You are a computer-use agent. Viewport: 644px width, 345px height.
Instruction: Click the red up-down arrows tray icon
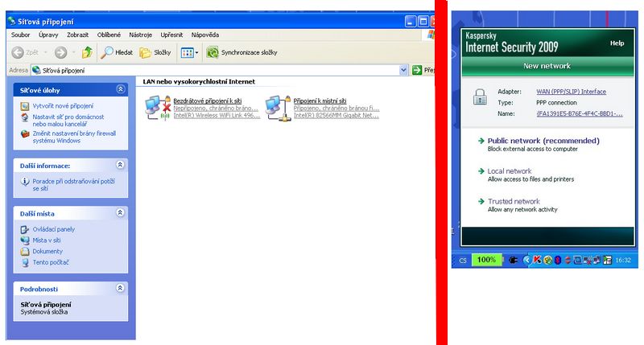[568, 260]
